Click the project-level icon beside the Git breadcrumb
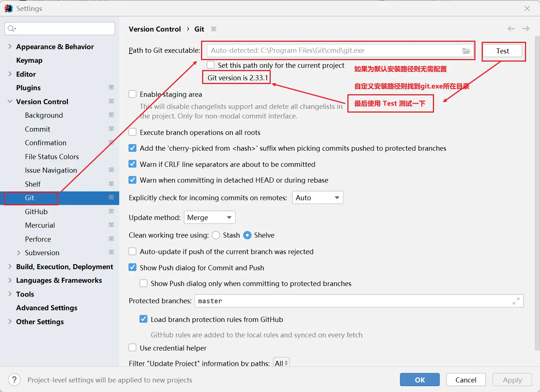Screen dimensions: 540x392 pos(214,29)
